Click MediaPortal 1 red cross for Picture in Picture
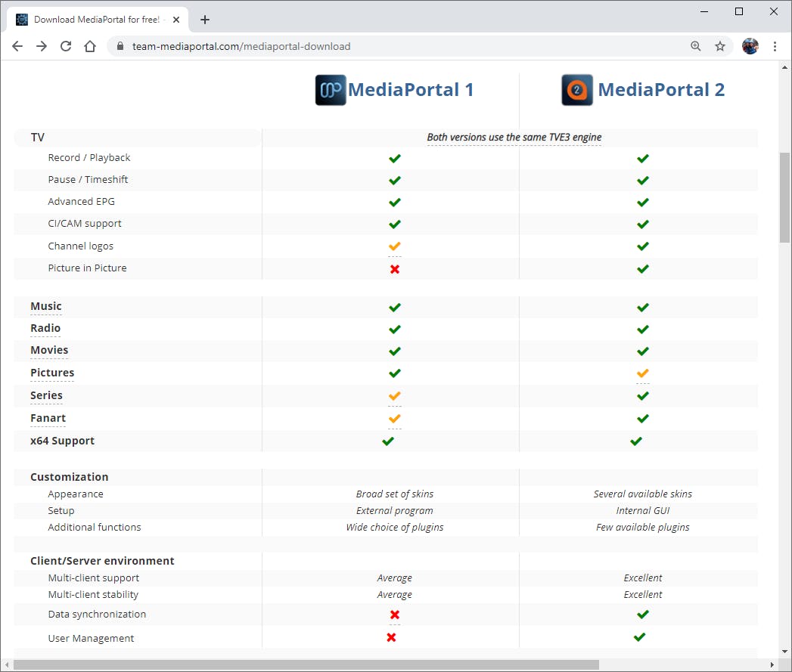Image resolution: width=792 pixels, height=672 pixels. [x=394, y=269]
